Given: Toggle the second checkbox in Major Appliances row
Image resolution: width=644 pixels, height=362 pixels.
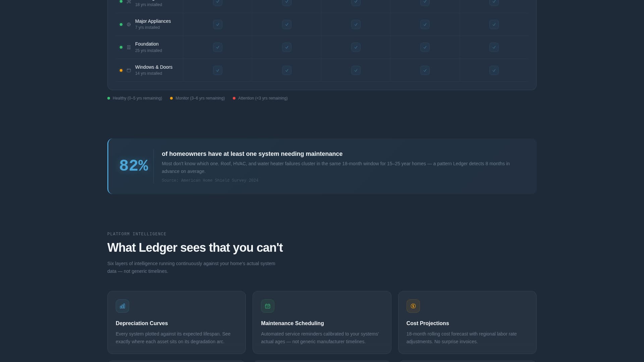Looking at the screenshot, I should click(287, 24).
